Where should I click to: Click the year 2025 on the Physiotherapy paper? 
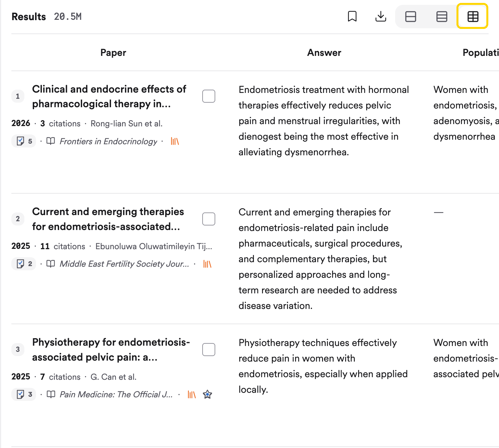pos(21,377)
